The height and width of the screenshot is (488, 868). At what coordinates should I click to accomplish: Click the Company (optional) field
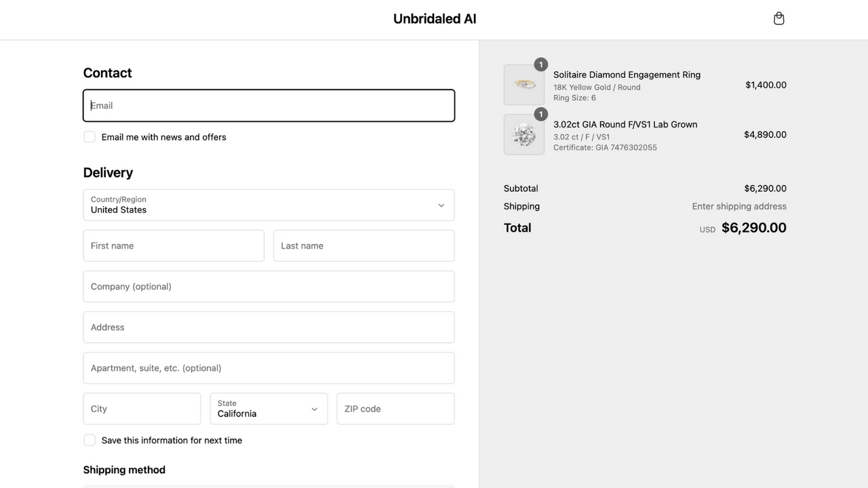(269, 286)
